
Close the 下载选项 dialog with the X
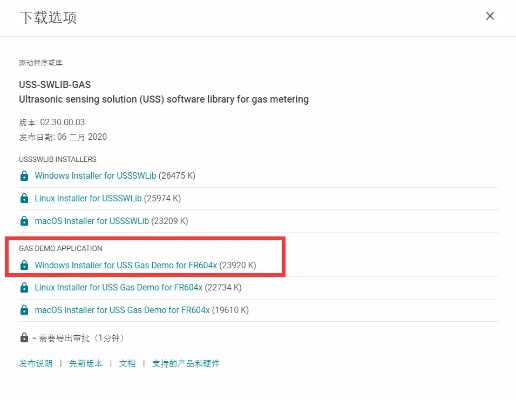tap(490, 16)
